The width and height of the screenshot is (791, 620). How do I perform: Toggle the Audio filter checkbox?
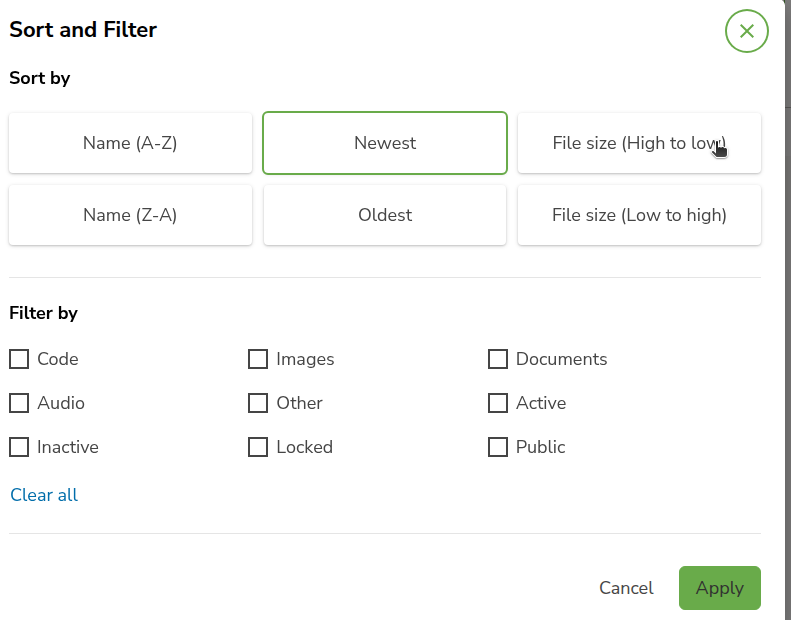tap(19, 403)
